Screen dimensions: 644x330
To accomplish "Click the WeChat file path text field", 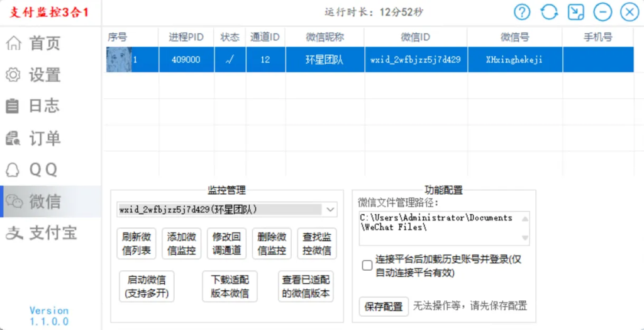I will tap(440, 227).
